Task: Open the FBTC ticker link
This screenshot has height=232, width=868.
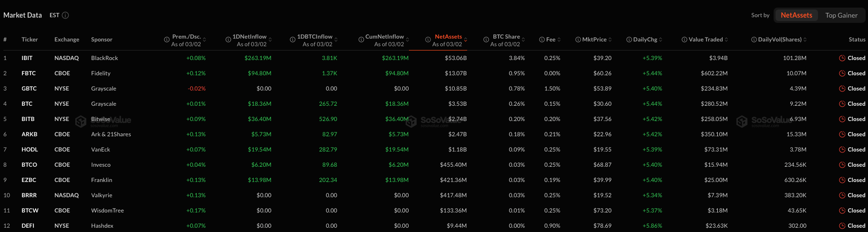Action: [29, 73]
